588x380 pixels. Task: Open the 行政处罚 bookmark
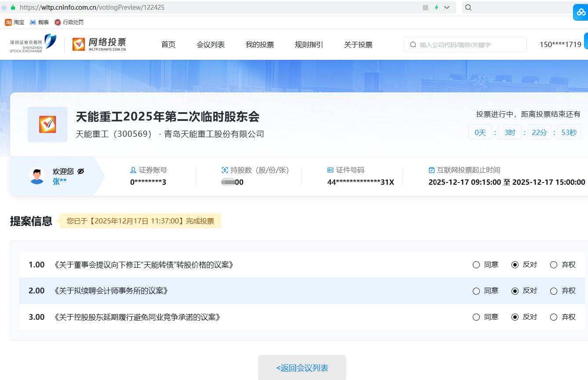click(x=69, y=22)
